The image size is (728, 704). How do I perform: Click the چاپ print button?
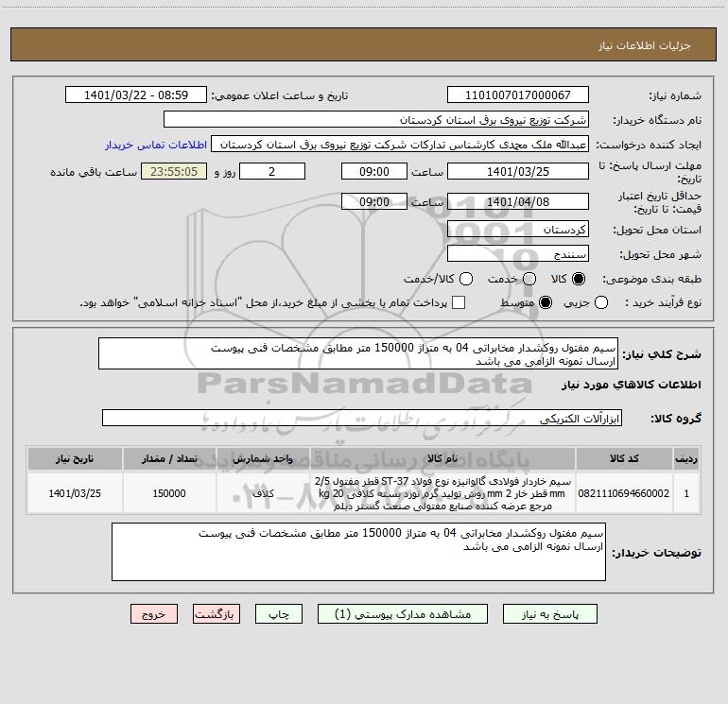(x=279, y=614)
